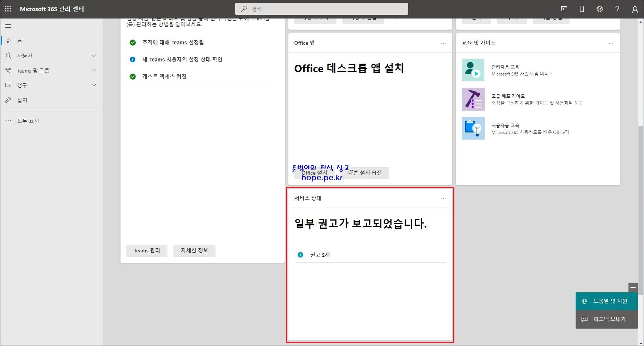Collapse the navigation hamburger menu
Viewport: 644px width, 346px height.
tap(8, 26)
